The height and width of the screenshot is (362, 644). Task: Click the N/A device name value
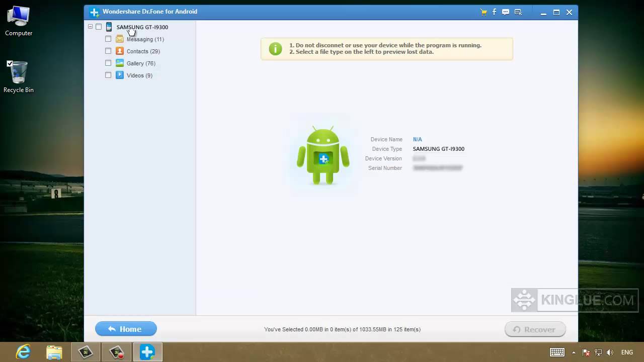pyautogui.click(x=418, y=139)
